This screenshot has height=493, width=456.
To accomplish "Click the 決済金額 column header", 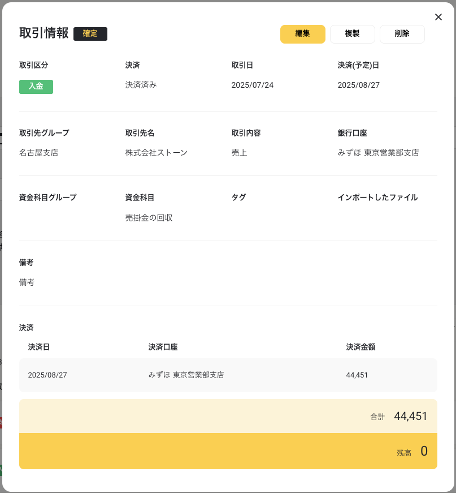I will tap(360, 347).
